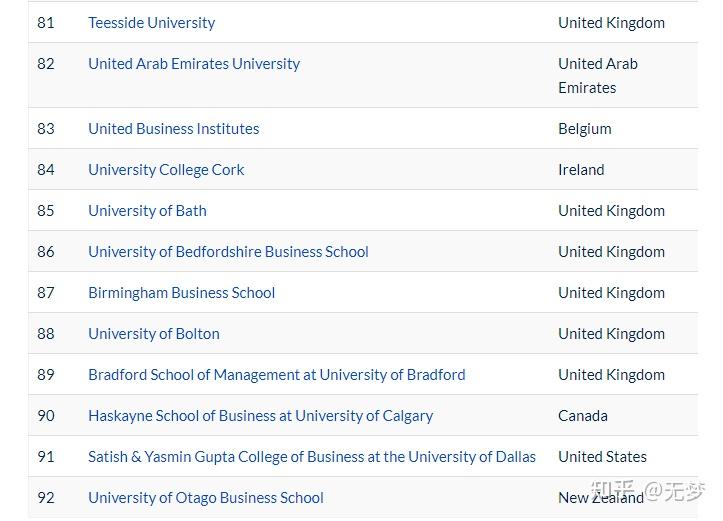
Task: Click United Arab Emirates University link
Action: pos(194,64)
